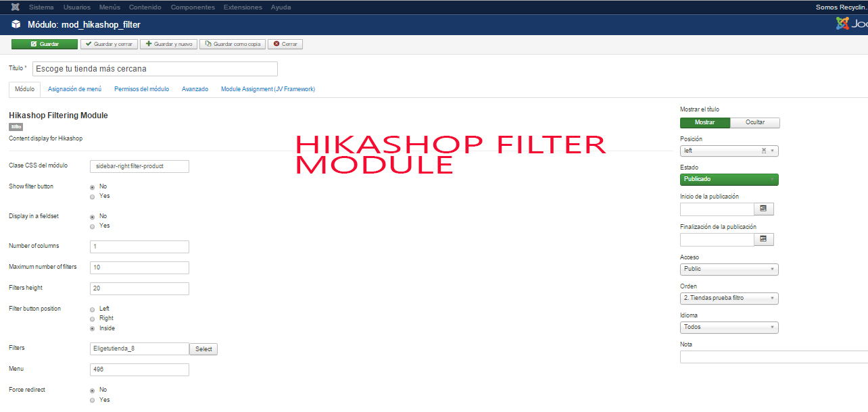Open the Extensiones menu

pyautogui.click(x=242, y=7)
